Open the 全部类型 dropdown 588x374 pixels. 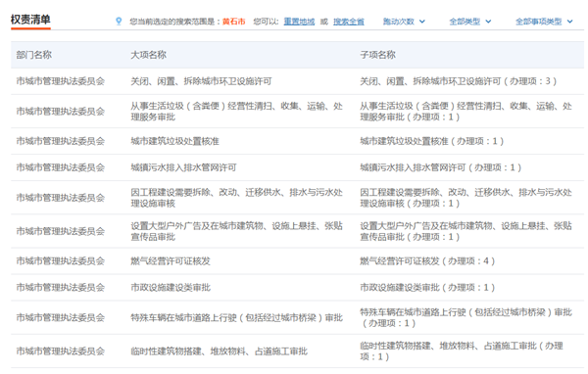tap(470, 22)
